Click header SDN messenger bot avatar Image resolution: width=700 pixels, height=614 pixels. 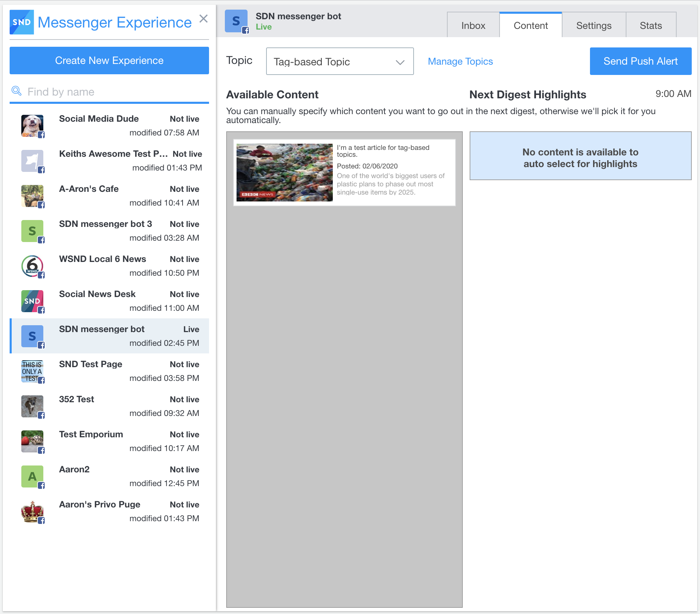point(236,21)
